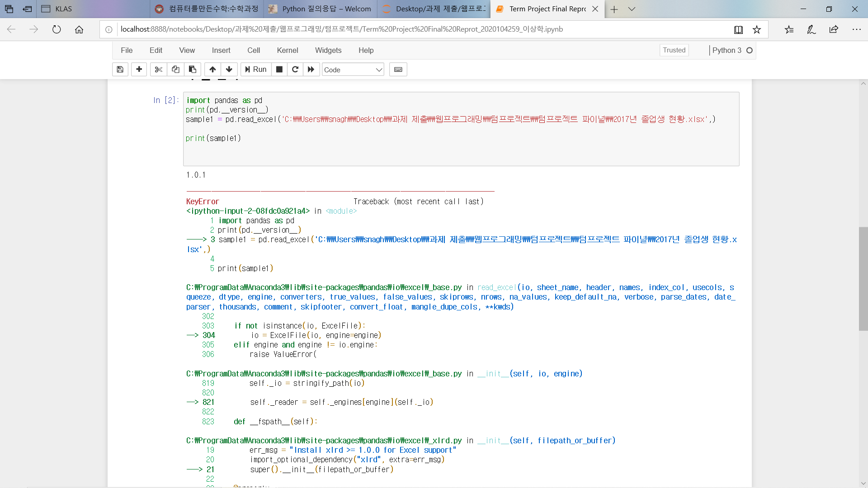Screen dimensions: 868x488
Task: Click the scrollbar down arrow
Action: pyautogui.click(x=863, y=483)
